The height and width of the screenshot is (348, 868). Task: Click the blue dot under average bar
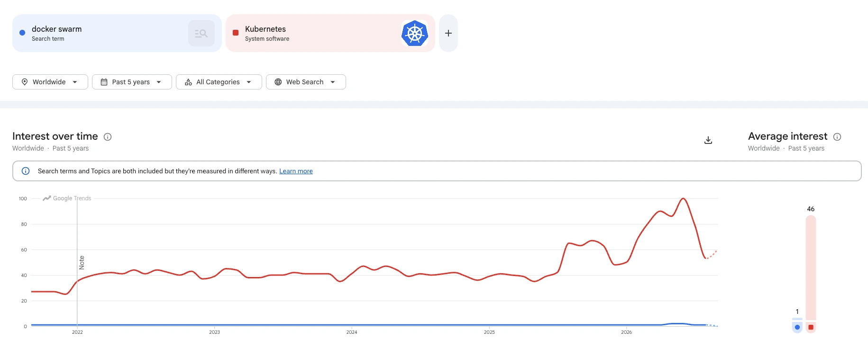click(x=797, y=327)
